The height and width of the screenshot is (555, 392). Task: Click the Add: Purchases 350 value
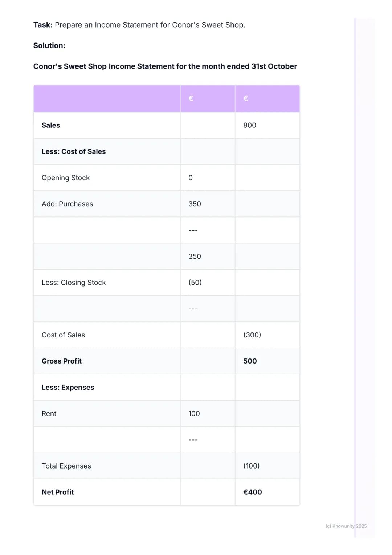coord(195,204)
